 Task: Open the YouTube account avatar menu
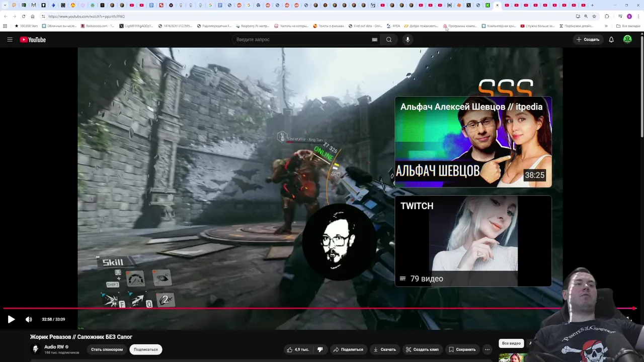click(x=627, y=39)
